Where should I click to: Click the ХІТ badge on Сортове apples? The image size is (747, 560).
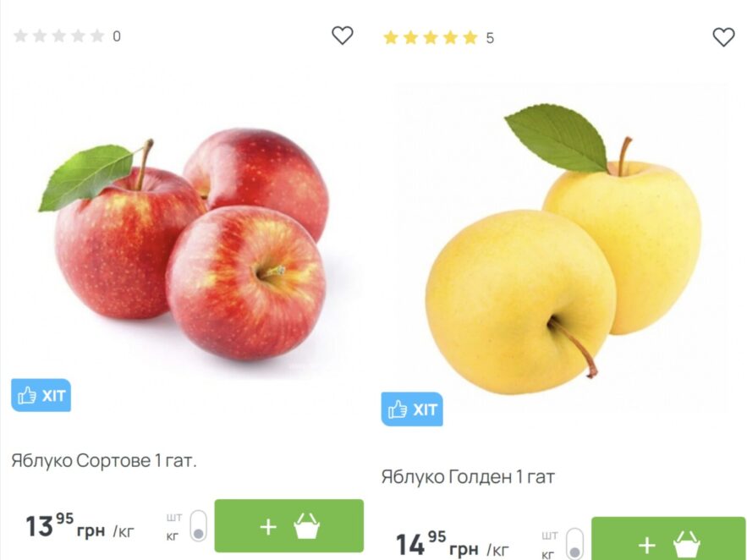point(41,395)
